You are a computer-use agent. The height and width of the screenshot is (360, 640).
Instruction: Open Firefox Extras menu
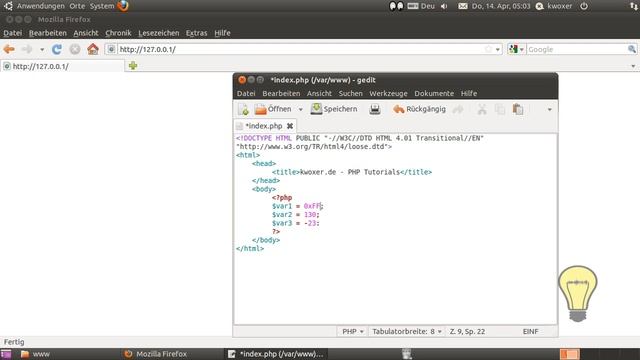[x=196, y=33]
